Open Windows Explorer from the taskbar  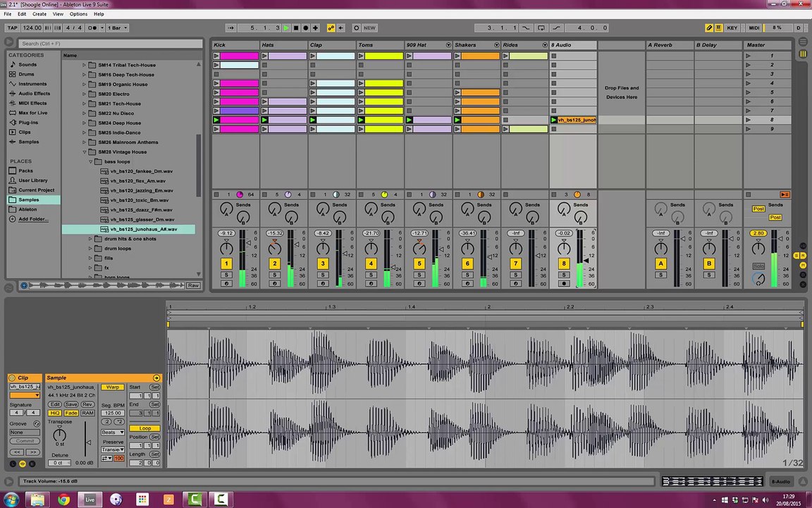click(37, 500)
